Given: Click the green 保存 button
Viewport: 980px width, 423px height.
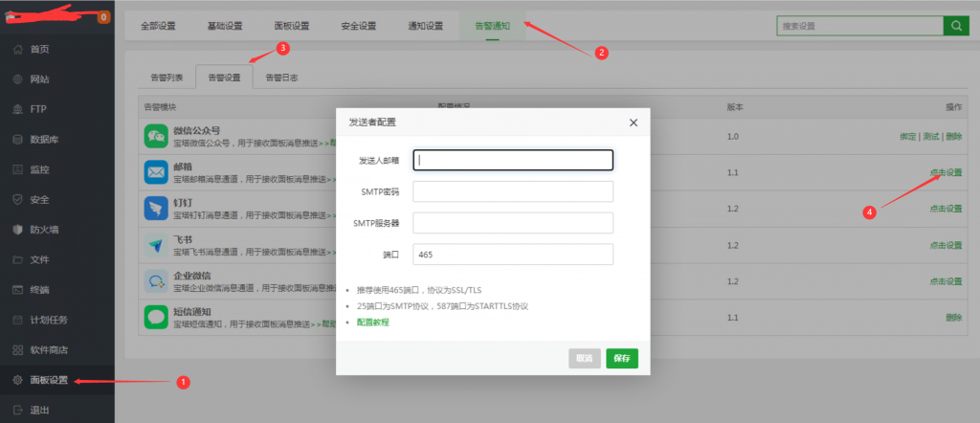Looking at the screenshot, I should 621,359.
